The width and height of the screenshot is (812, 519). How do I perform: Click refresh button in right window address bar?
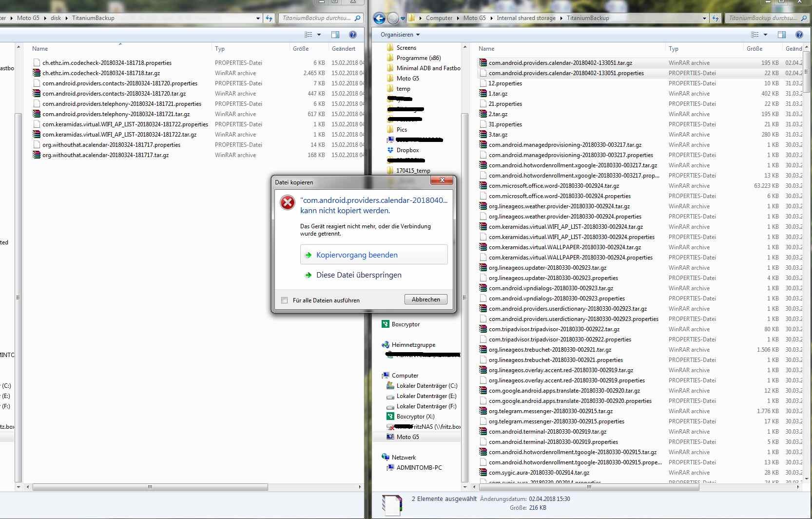tap(715, 18)
